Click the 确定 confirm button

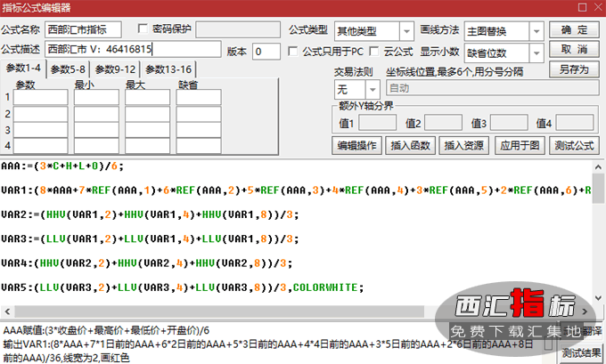[x=573, y=29]
